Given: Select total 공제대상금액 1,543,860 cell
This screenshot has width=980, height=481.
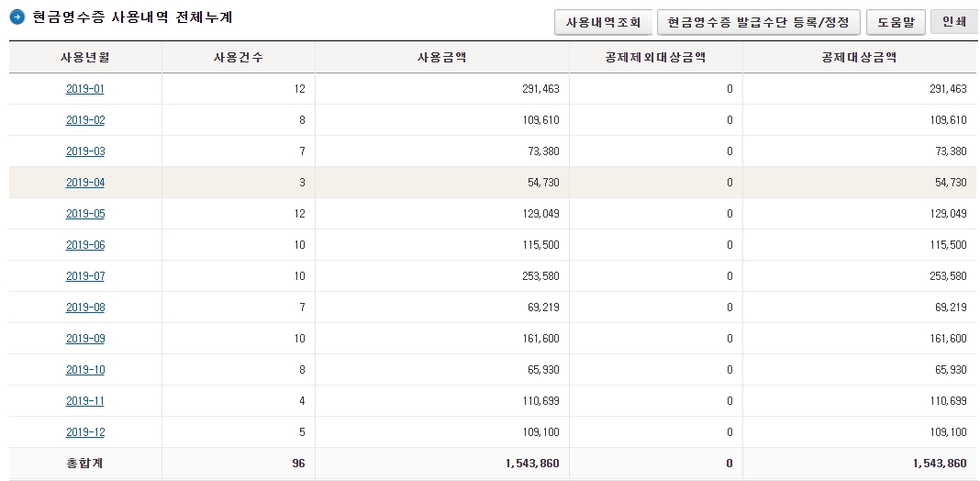Looking at the screenshot, I should point(940,464).
